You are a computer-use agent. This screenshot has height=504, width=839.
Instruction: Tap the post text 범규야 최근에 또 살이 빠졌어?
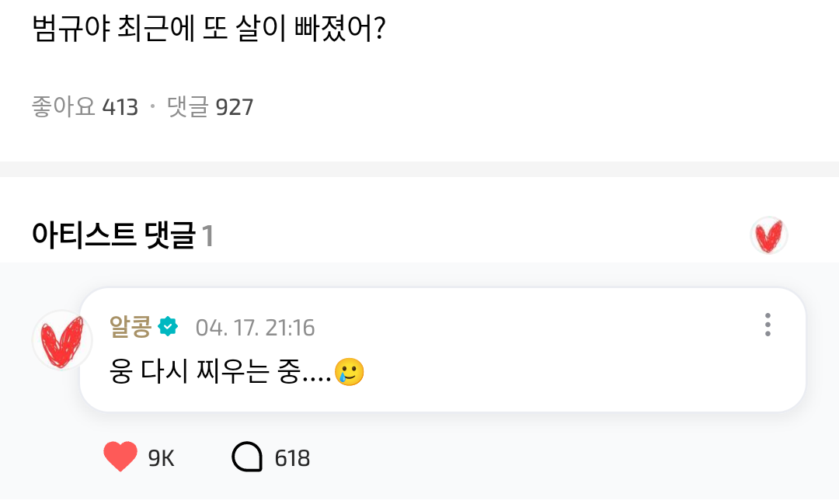pos(208,30)
